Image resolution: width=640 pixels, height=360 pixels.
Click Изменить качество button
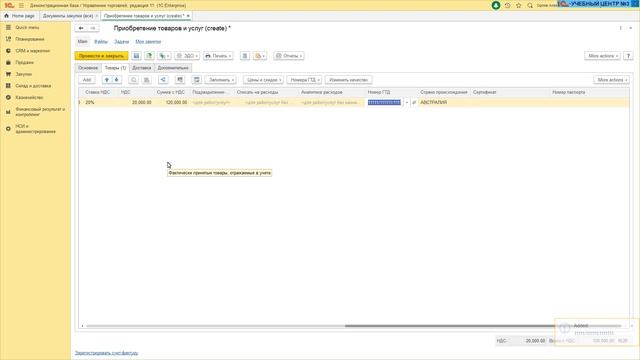(349, 80)
